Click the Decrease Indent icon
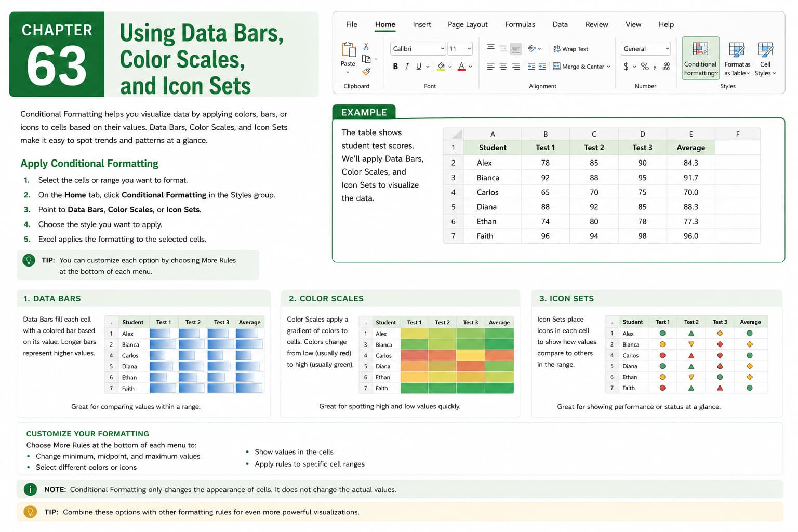Viewport: 798px width, 532px height. click(x=531, y=66)
